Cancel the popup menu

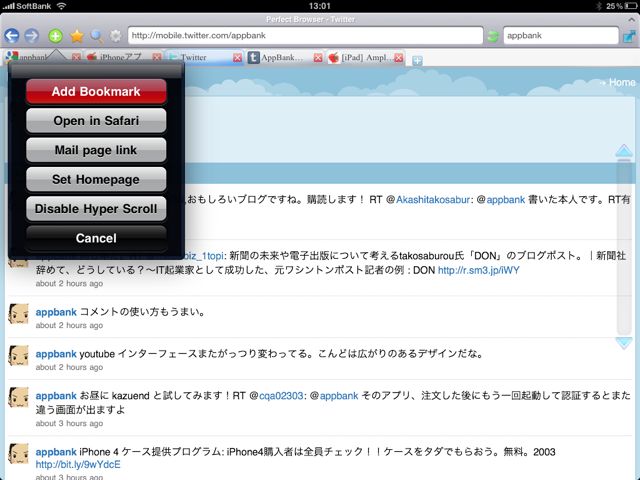tap(96, 238)
